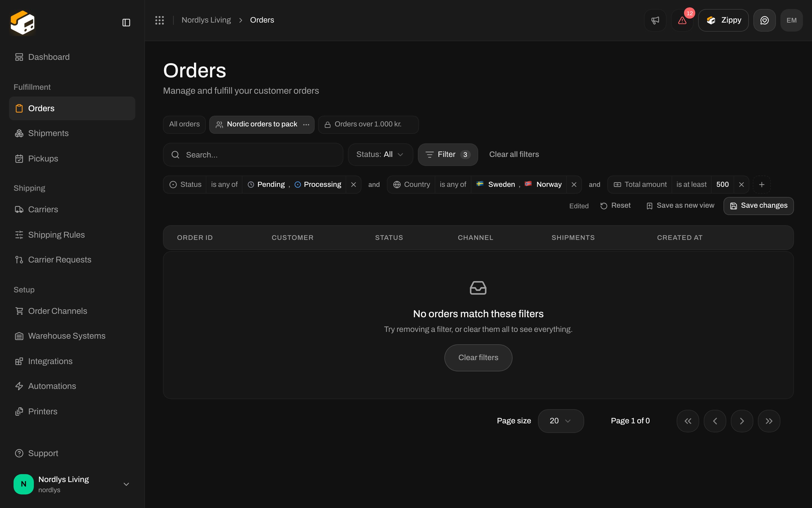
Task: Open the Zippy assistant button
Action: click(723, 20)
